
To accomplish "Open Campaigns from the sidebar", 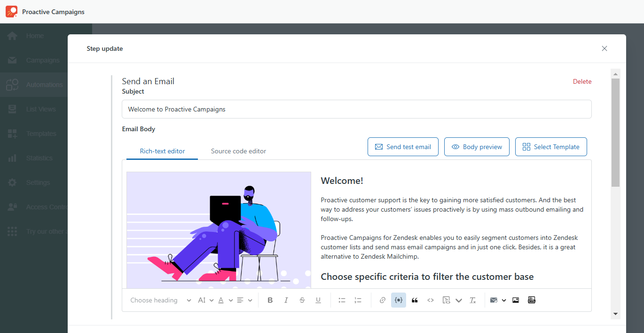I will (x=34, y=60).
